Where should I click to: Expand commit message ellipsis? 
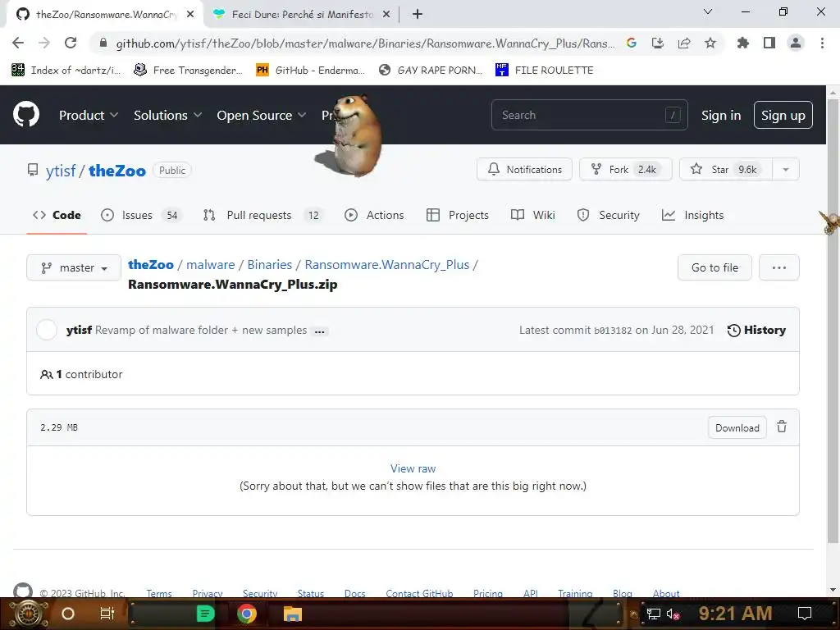click(x=320, y=331)
